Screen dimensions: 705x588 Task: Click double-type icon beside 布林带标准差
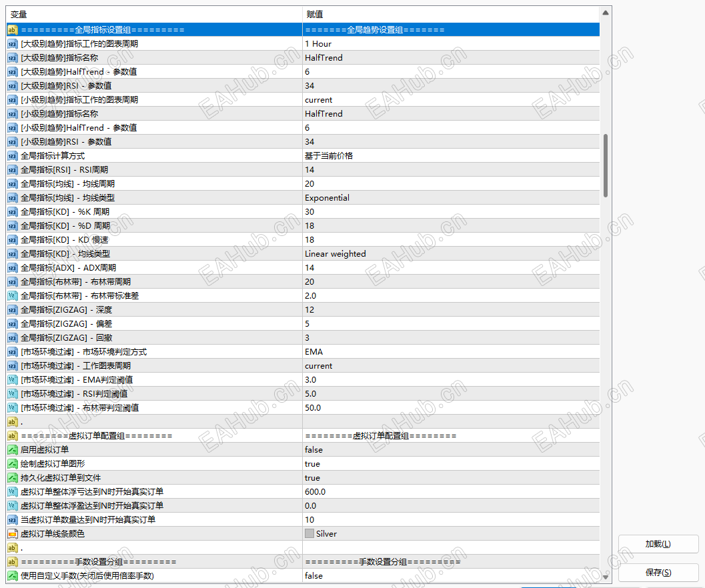click(12, 296)
